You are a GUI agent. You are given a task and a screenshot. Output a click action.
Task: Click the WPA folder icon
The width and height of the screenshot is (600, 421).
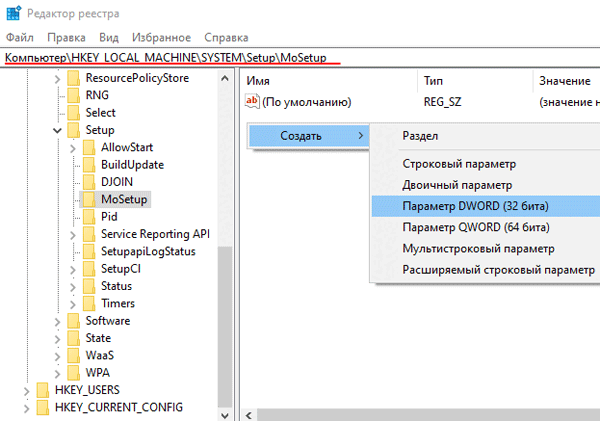[73, 373]
